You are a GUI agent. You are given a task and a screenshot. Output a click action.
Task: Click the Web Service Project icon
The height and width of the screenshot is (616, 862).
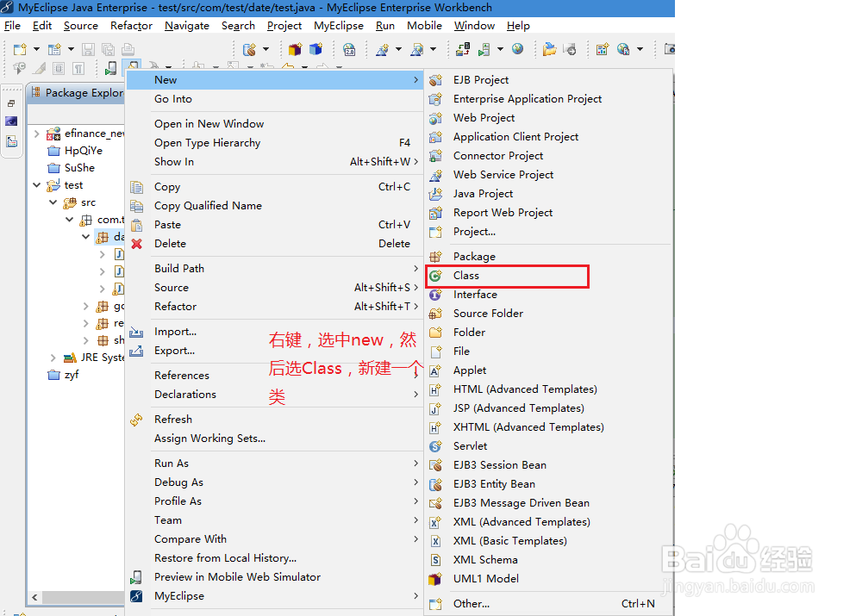point(435,175)
